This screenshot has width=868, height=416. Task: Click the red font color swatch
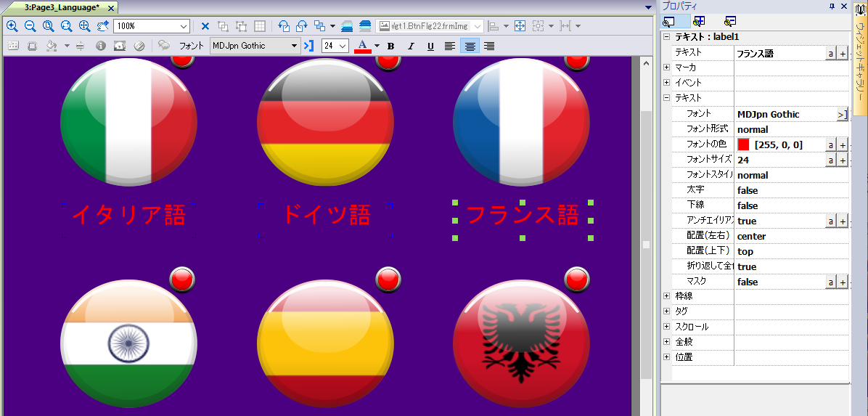743,144
